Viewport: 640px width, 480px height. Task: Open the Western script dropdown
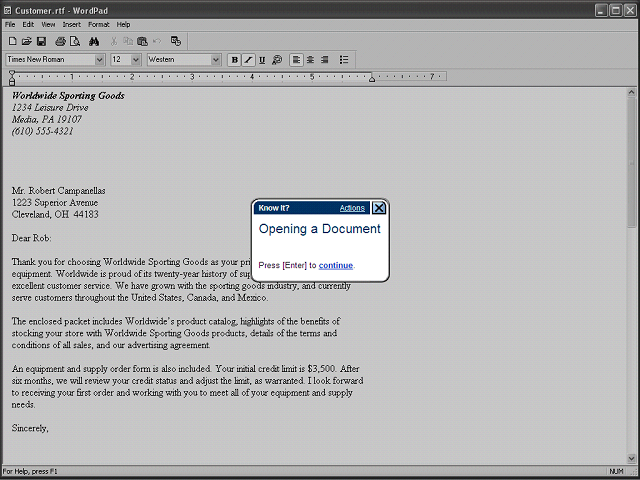[x=216, y=60]
